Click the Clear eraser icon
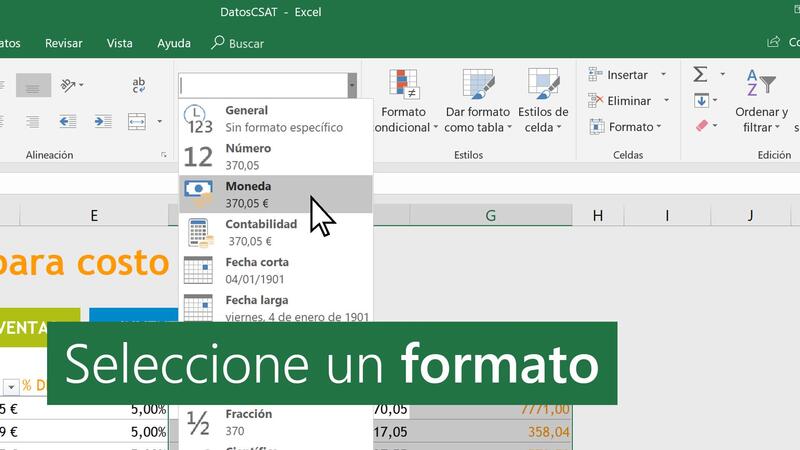800x450 pixels. (x=700, y=126)
